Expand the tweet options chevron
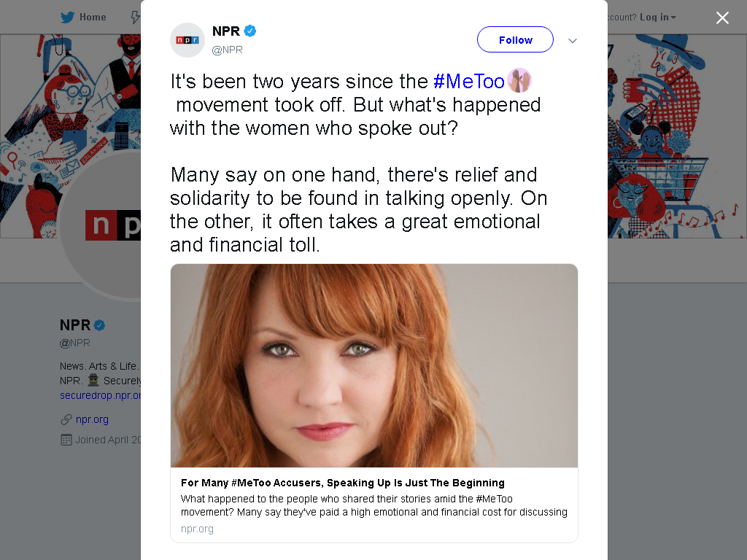 [573, 41]
